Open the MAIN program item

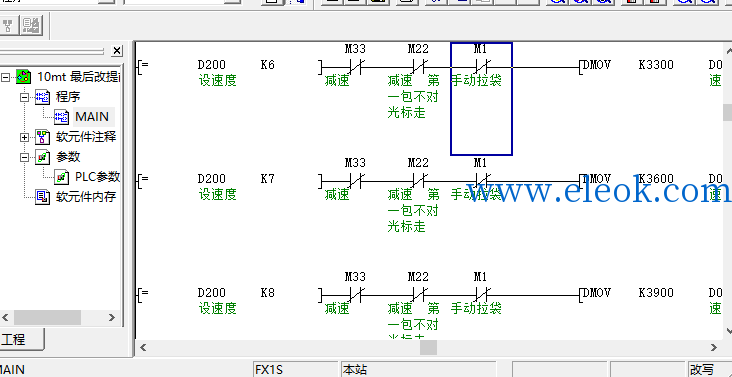click(x=92, y=117)
